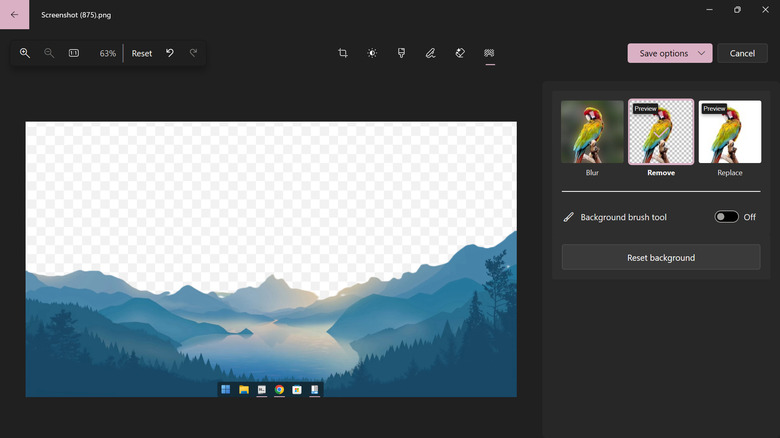Pick the Replace background thumbnail
The image size is (780, 438).
click(x=730, y=132)
